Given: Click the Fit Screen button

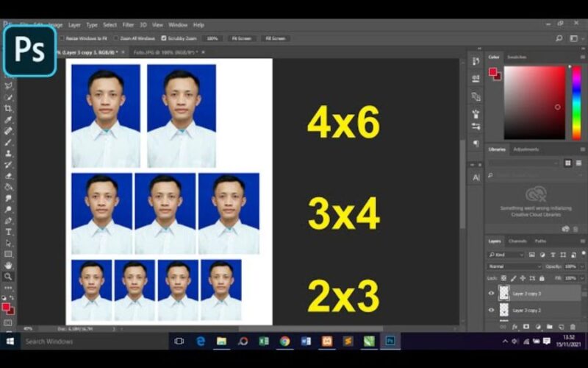Looking at the screenshot, I should pos(242,38).
